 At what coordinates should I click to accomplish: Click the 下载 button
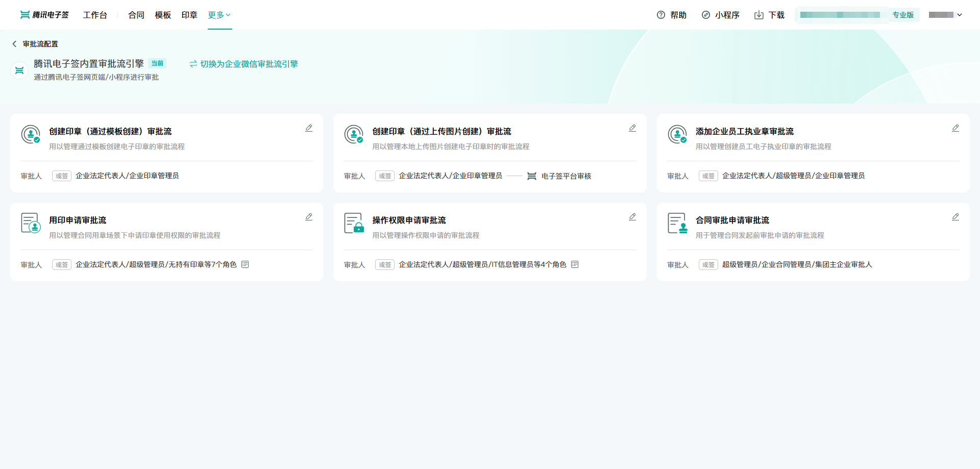pos(769,15)
